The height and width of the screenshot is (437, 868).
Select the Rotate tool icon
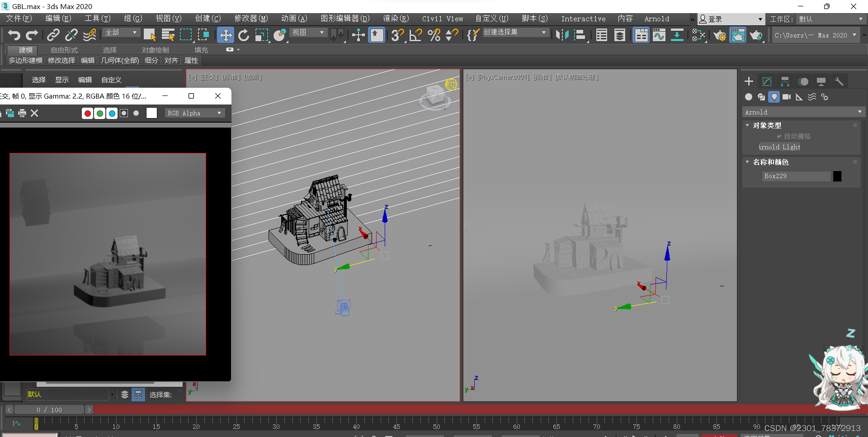244,35
